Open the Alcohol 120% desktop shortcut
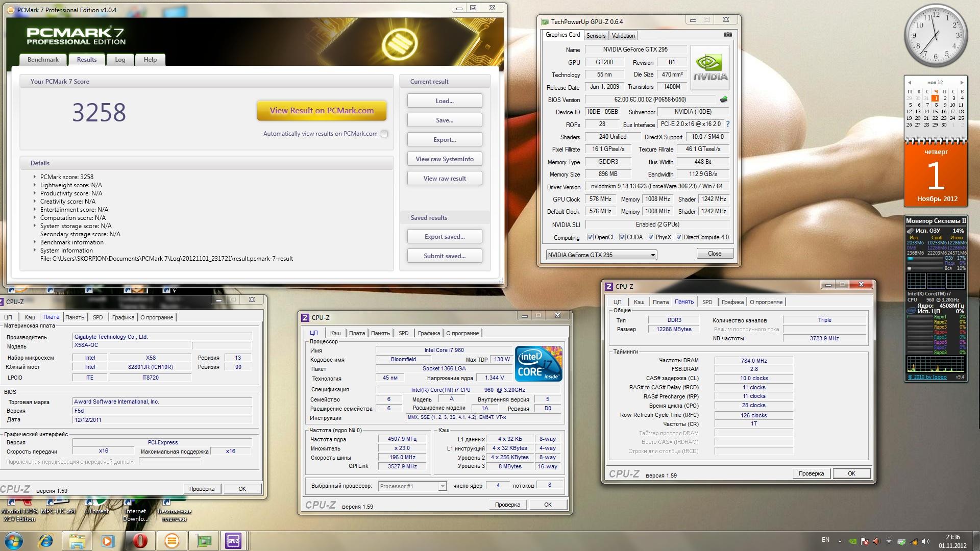The image size is (980, 551). point(19,511)
